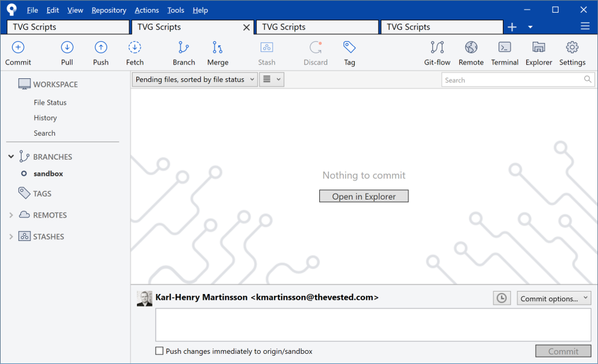The height and width of the screenshot is (364, 598).
Task: Open the Pending files sort dropdown
Action: [195, 80]
